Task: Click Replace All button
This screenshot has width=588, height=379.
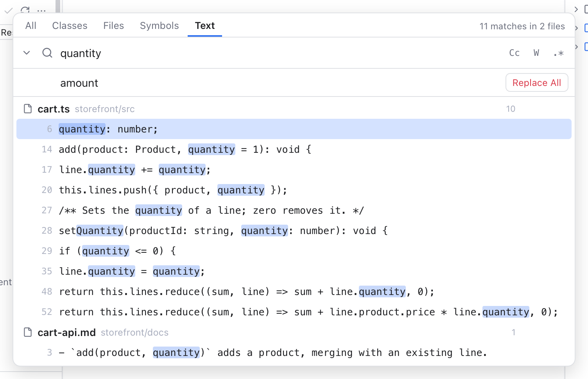Action: pos(537,83)
